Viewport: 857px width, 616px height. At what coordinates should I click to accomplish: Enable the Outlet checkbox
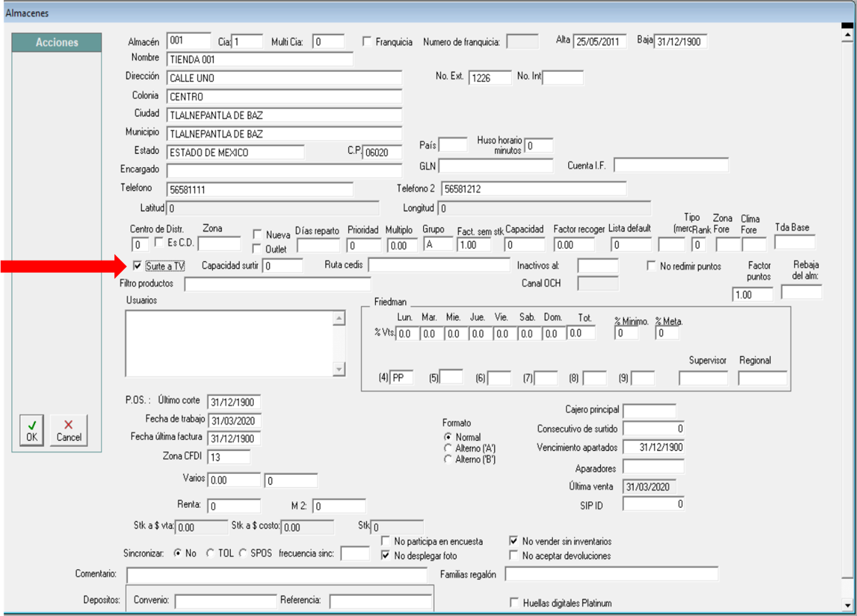pyautogui.click(x=257, y=248)
